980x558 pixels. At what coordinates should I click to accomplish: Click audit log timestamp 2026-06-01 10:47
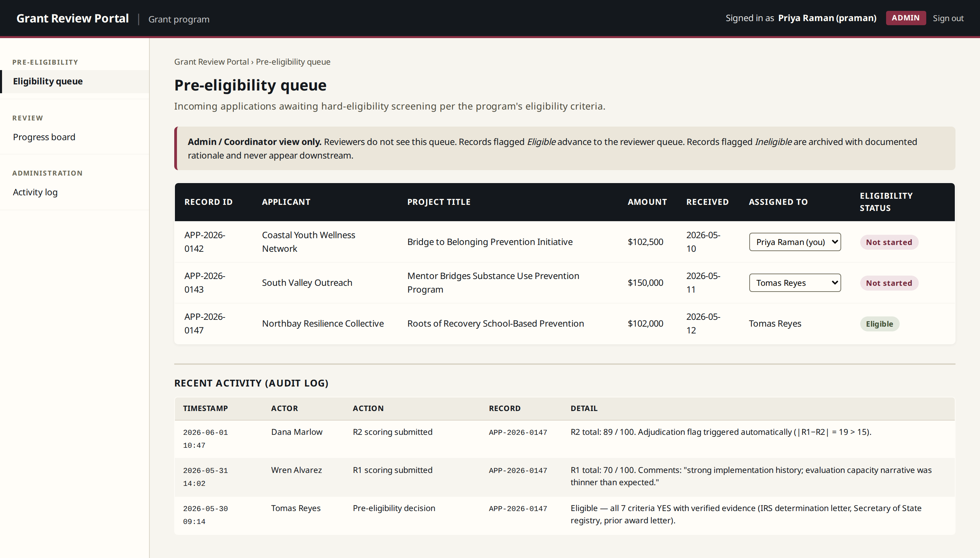point(206,439)
